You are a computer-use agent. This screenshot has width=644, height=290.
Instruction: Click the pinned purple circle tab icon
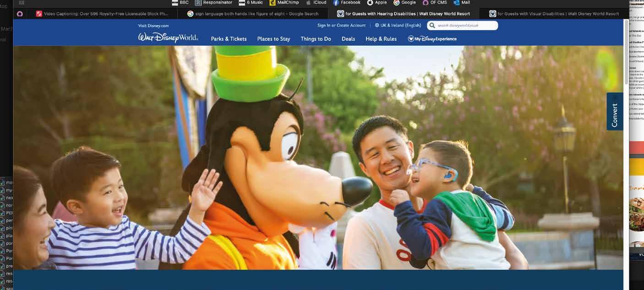click(x=20, y=14)
